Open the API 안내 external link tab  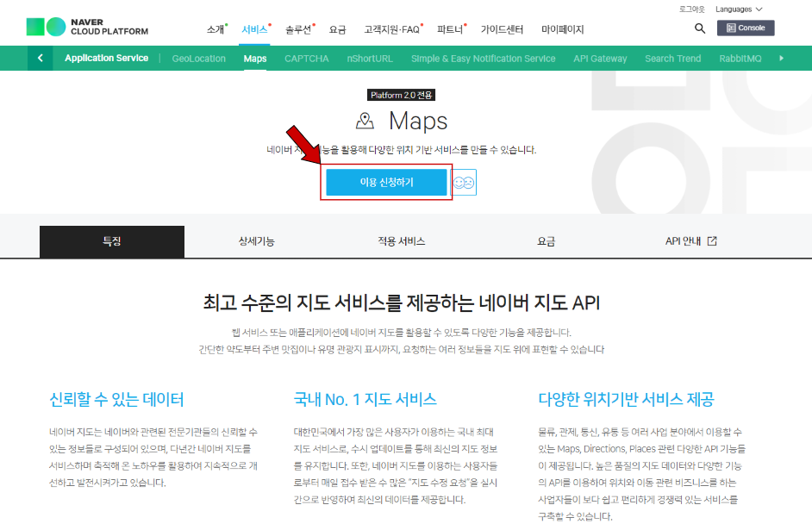(x=690, y=241)
